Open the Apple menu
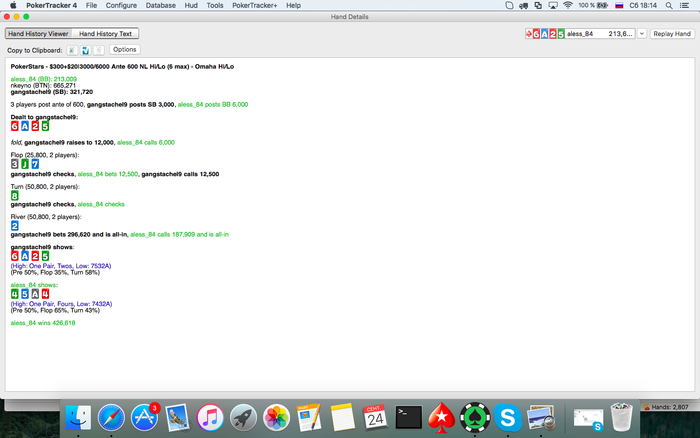This screenshot has width=700, height=438. (13, 5)
